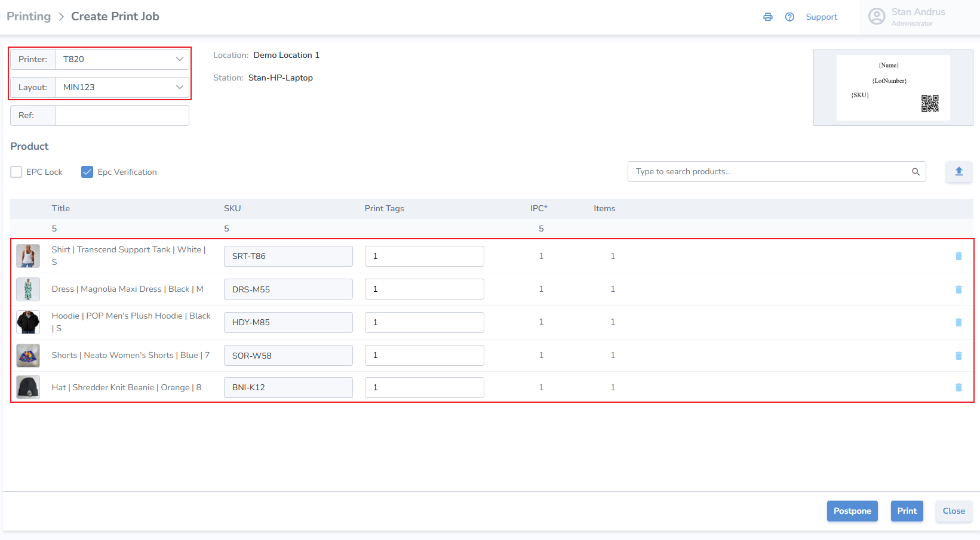Open the Printer T820 dropdown
Screen dimensions: 980x540
tap(122, 59)
